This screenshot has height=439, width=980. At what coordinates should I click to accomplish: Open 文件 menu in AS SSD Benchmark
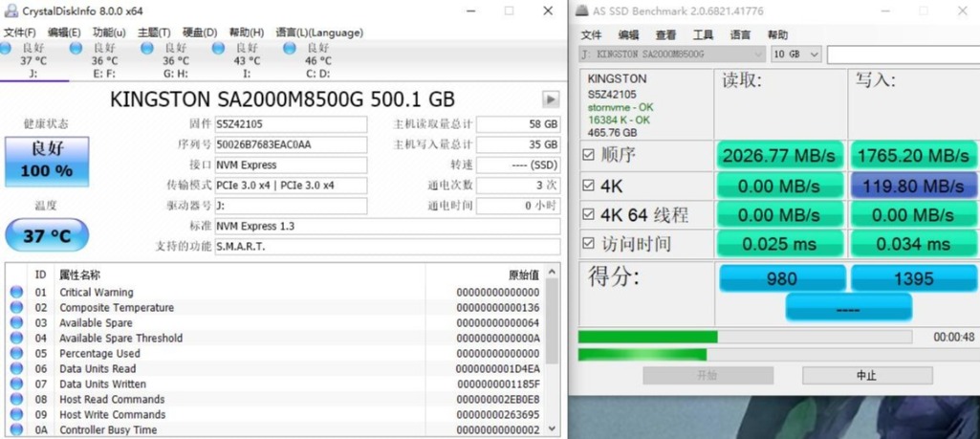click(x=591, y=35)
